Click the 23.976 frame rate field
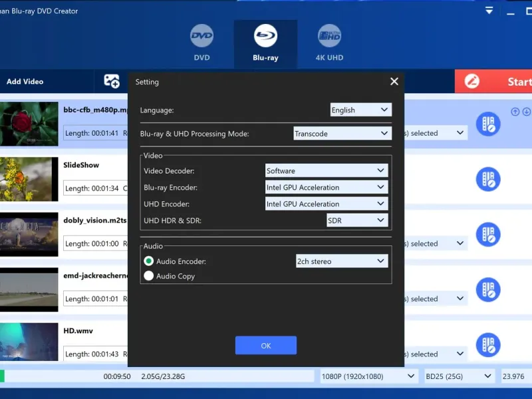532x399 pixels. click(516, 376)
